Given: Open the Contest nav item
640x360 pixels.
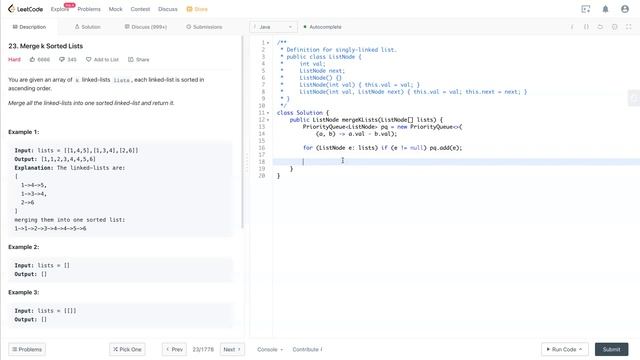Looking at the screenshot, I should pos(140,9).
